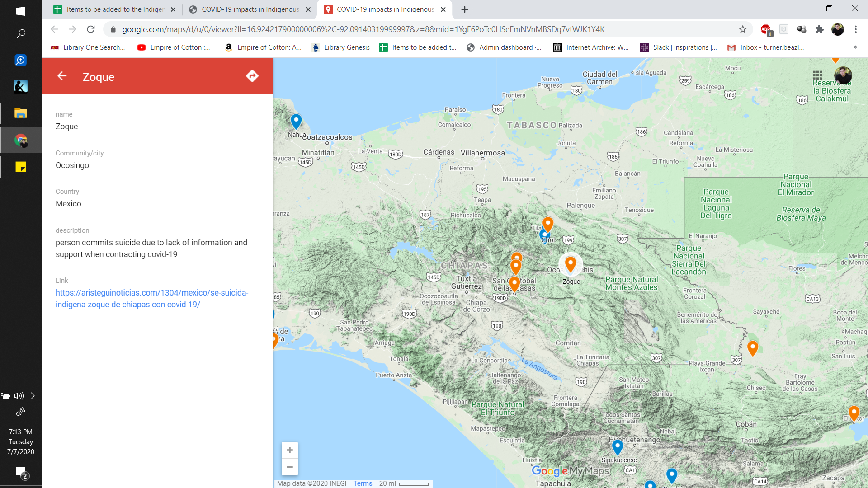Click the back arrow in Zoque panel
This screenshot has width=868, height=488.
pyautogui.click(x=62, y=76)
